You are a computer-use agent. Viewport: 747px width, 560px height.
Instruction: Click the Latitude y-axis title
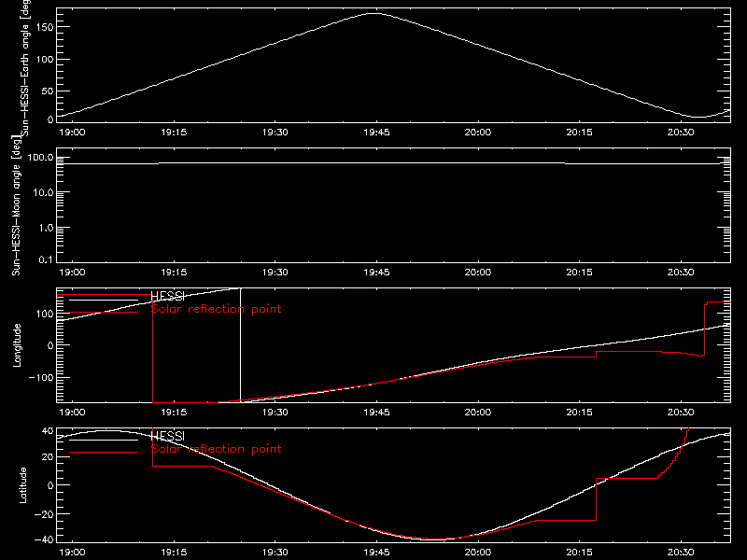[22, 485]
